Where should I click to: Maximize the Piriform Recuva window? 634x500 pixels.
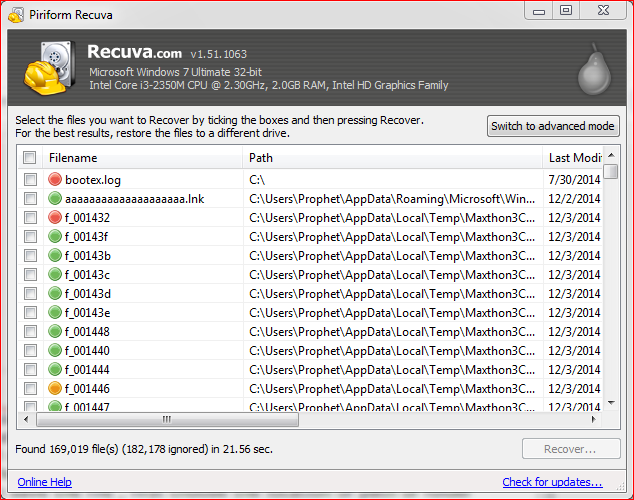click(x=566, y=11)
